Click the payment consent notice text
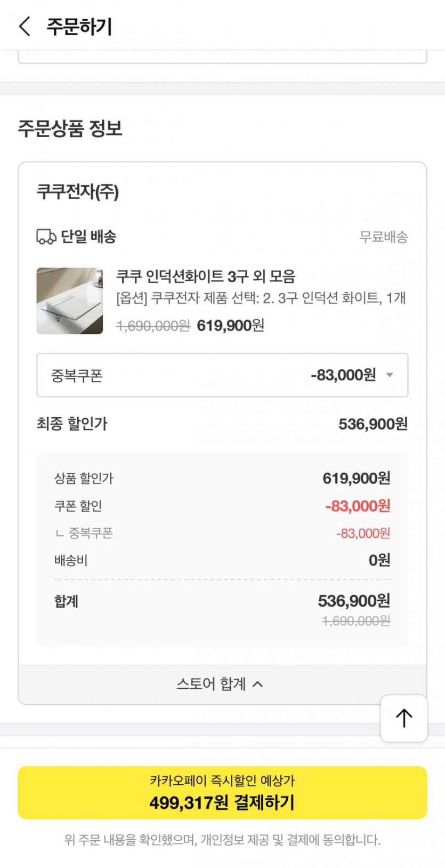445x868 pixels. (222, 840)
